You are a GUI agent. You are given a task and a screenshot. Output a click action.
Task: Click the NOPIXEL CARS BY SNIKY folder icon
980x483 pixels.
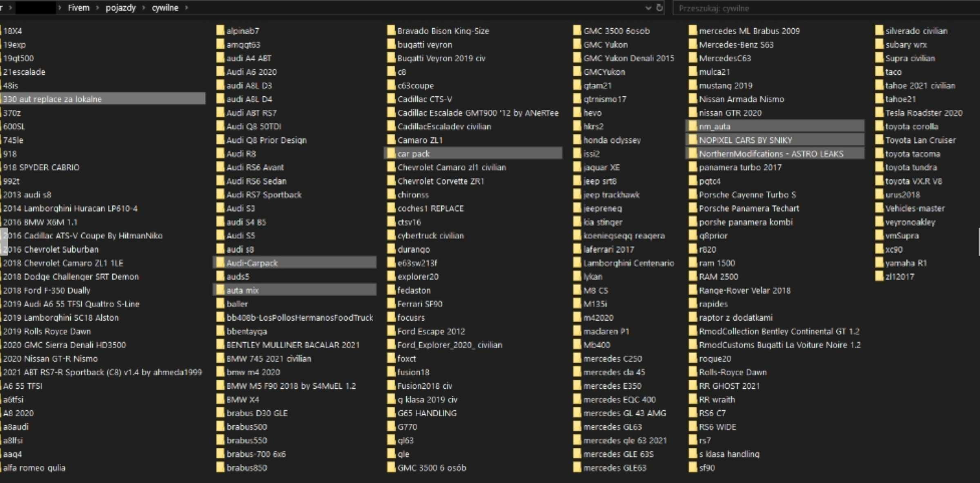click(x=693, y=140)
